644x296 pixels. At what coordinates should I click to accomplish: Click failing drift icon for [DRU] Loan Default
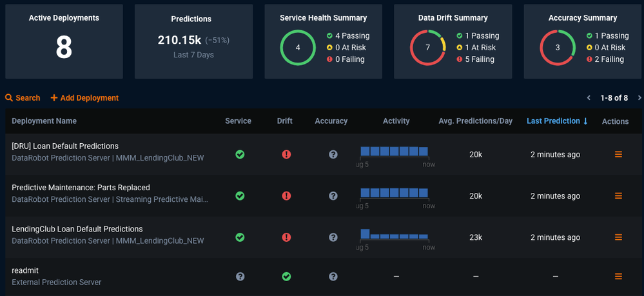286,155
